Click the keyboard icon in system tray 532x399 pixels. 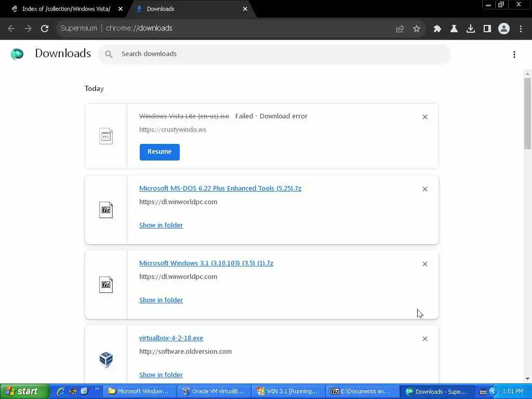[x=483, y=392]
